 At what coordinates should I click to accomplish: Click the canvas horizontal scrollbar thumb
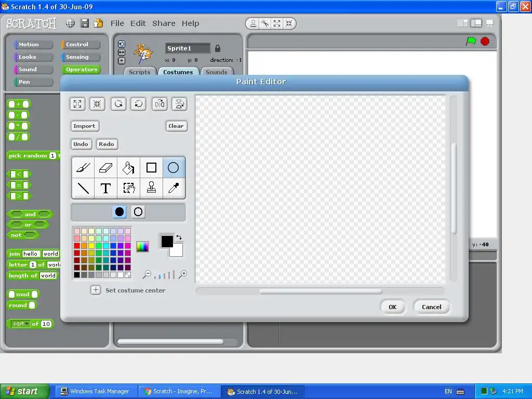(x=321, y=291)
